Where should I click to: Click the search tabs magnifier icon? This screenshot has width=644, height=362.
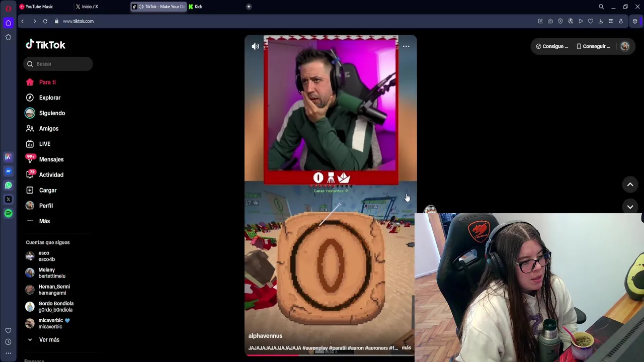(x=601, y=7)
